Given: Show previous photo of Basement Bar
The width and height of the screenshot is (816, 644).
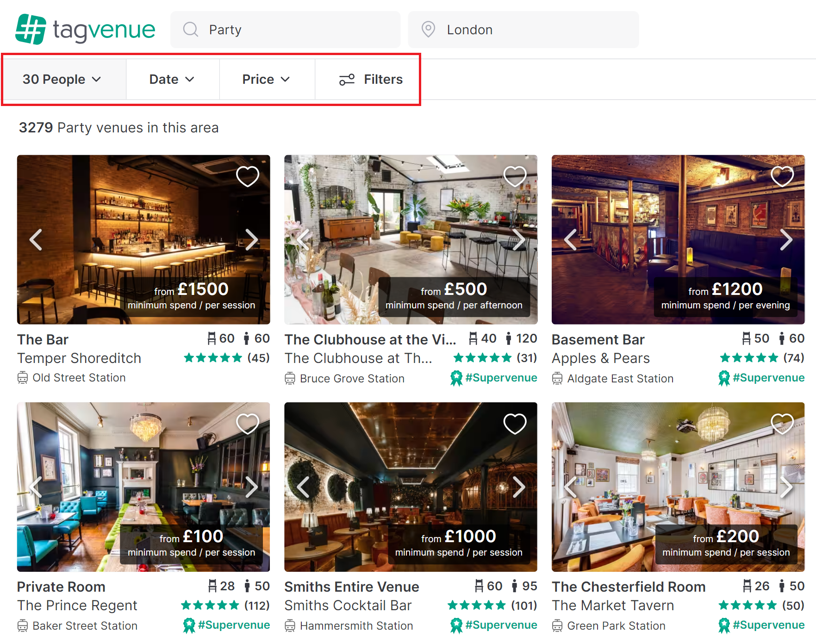Looking at the screenshot, I should [570, 239].
